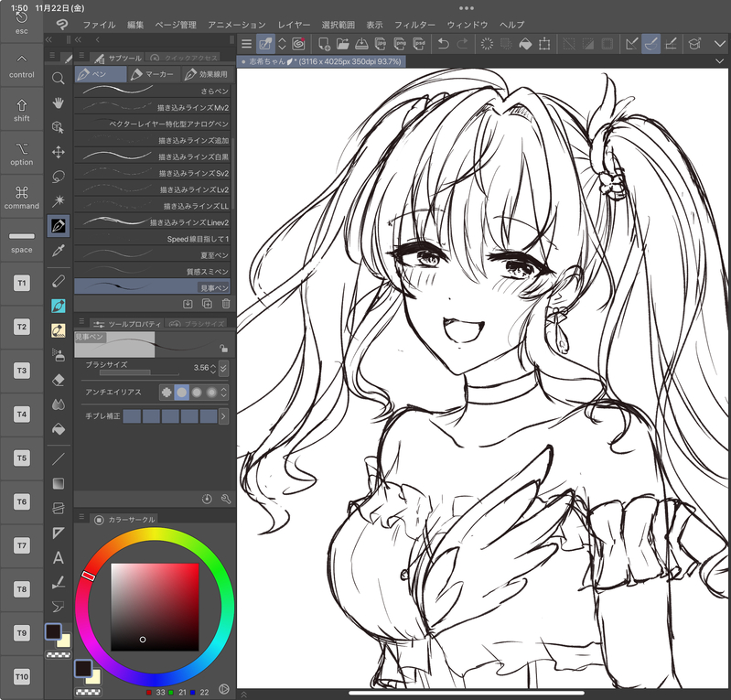
Task: Tap the esc key button
Action: [x=21, y=22]
